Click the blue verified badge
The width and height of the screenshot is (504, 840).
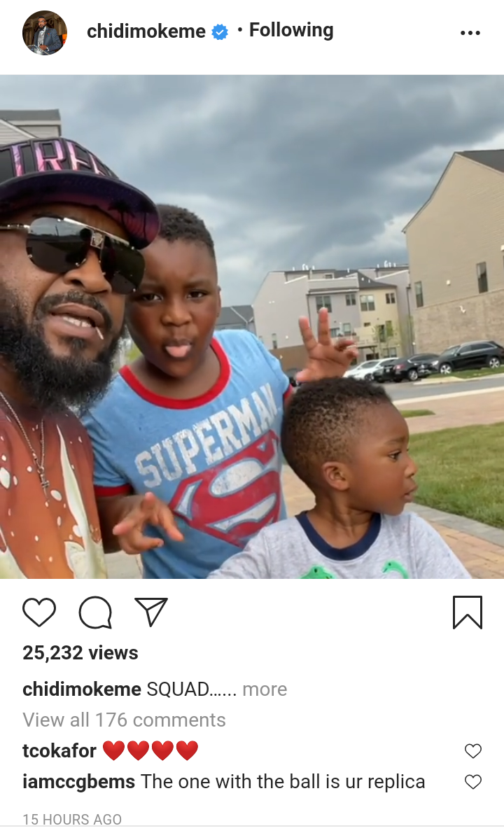[220, 32]
